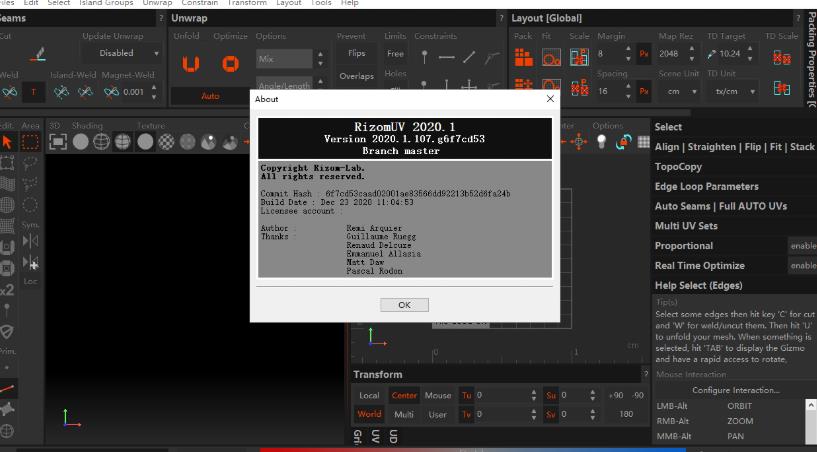Toggle the Free limits option
Image resolution: width=817 pixels, height=452 pixels.
pyautogui.click(x=395, y=54)
